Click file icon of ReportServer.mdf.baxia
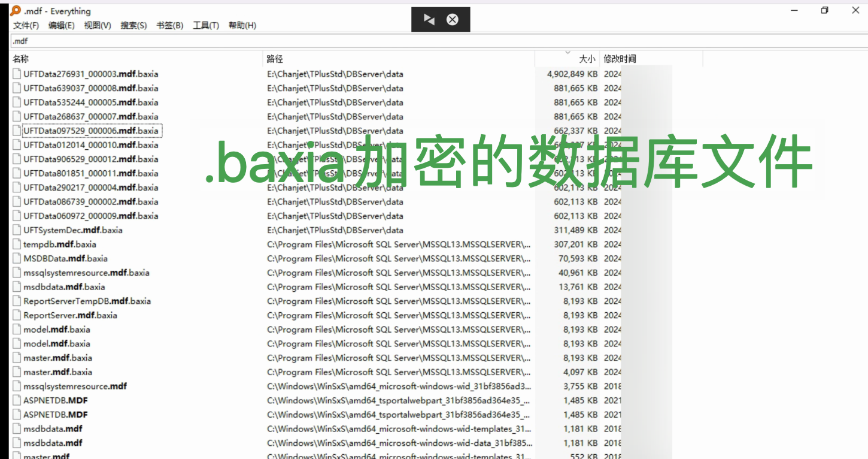The width and height of the screenshot is (868, 459). coord(17,315)
